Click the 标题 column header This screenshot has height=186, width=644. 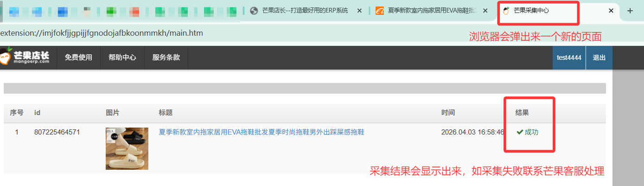166,113
